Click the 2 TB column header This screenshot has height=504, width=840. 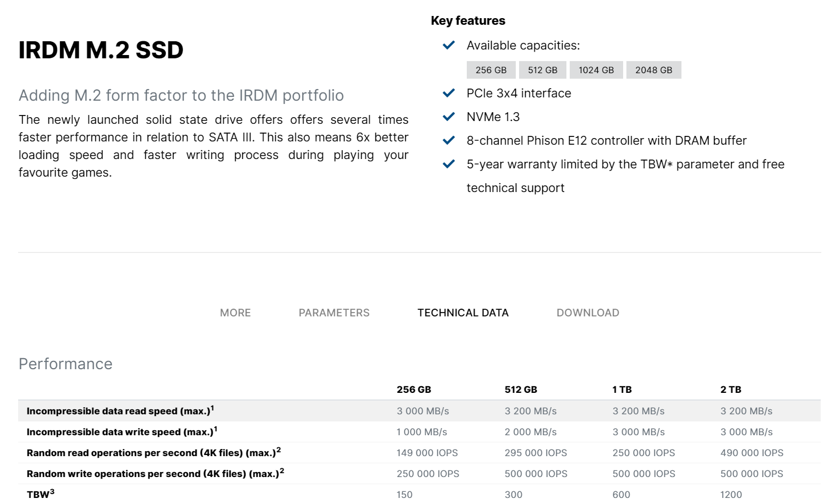(x=730, y=390)
